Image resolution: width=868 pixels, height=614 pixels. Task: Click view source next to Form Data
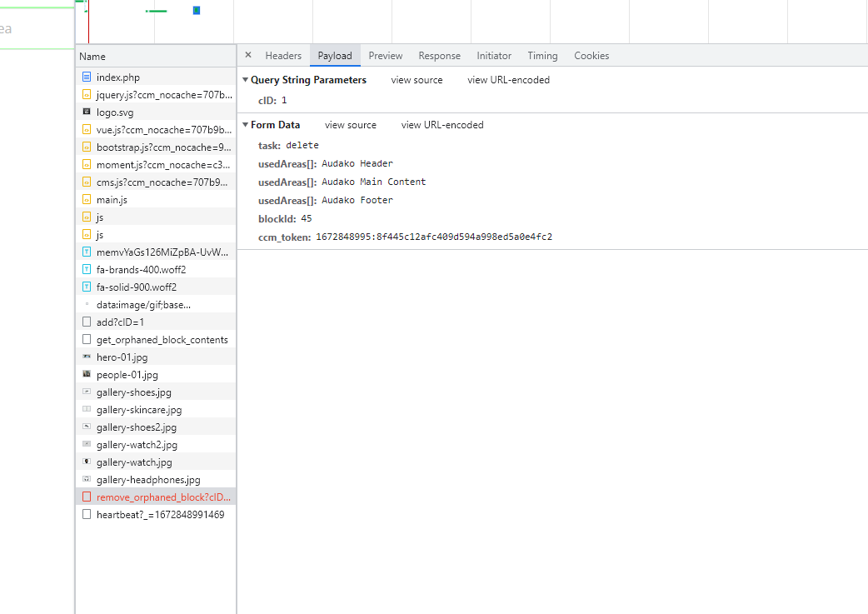[x=350, y=124]
